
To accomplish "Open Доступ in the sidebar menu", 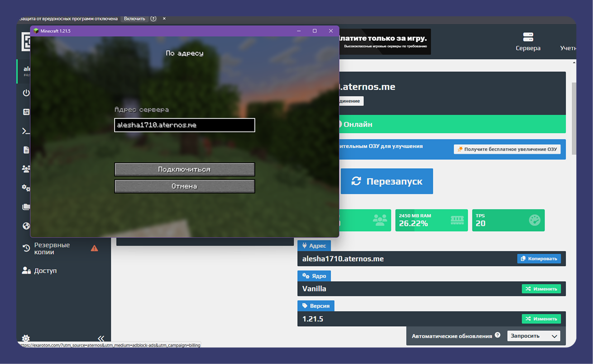I will [45, 271].
